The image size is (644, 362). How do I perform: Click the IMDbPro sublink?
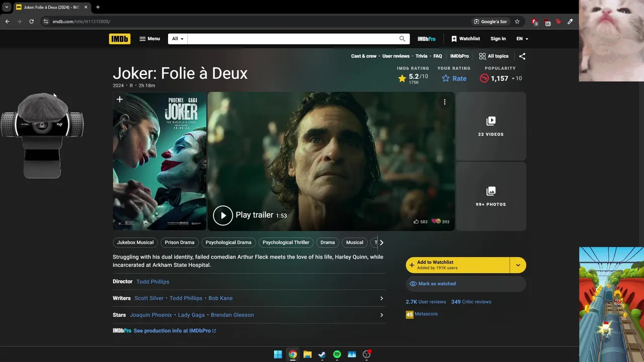pos(459,56)
